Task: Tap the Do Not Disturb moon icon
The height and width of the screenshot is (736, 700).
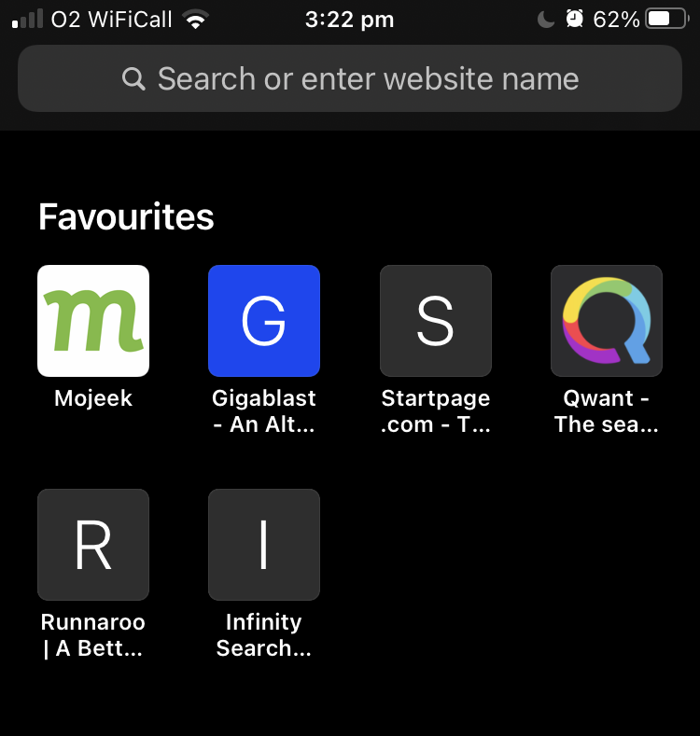Action: [x=545, y=20]
